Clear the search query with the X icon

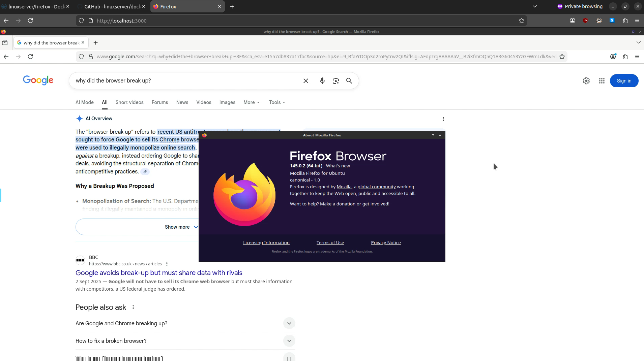(x=305, y=81)
